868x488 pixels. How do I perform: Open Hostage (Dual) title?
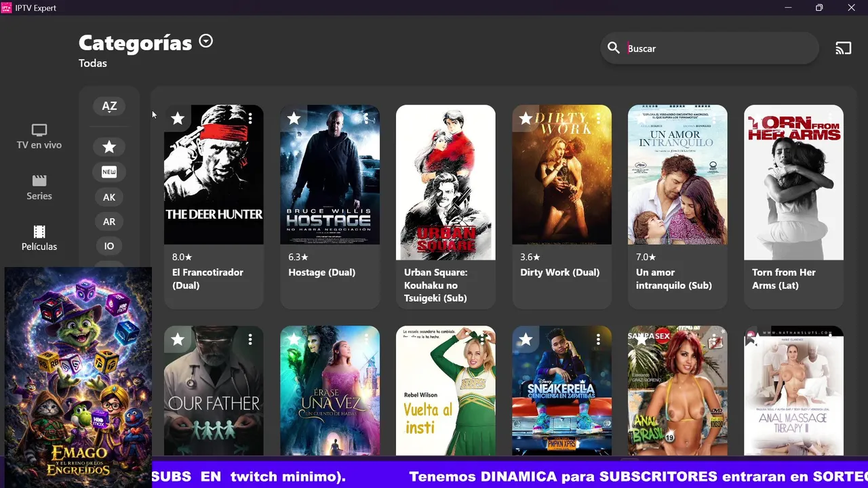(x=321, y=272)
